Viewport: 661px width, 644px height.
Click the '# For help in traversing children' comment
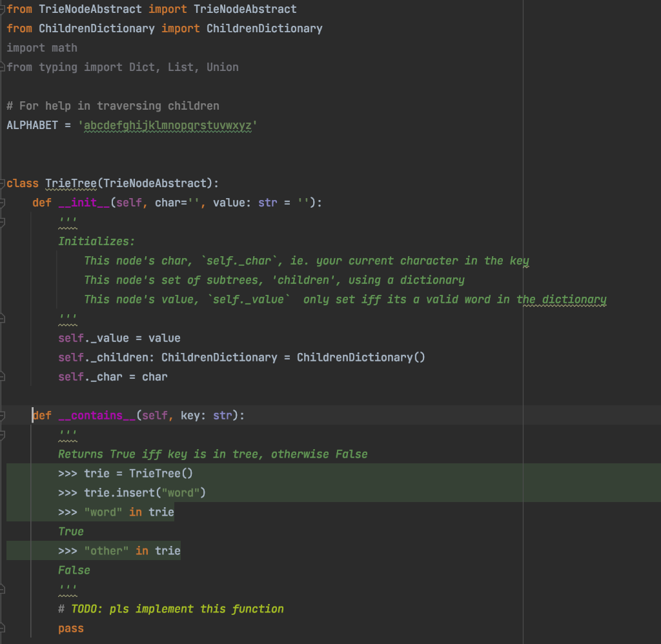coord(113,106)
